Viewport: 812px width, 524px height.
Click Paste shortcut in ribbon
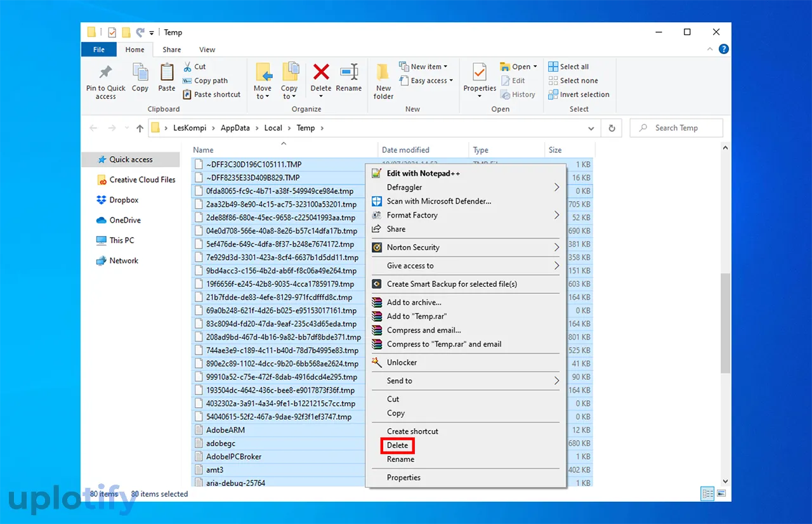[211, 95]
